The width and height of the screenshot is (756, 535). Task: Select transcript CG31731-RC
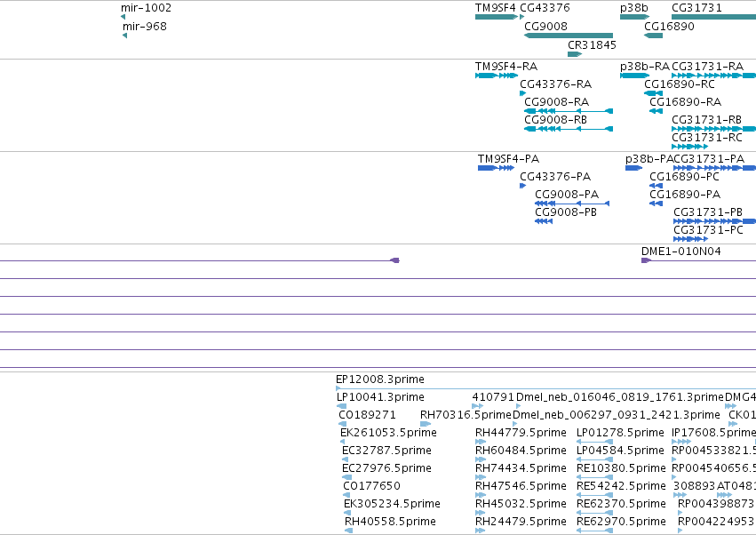[x=707, y=138]
